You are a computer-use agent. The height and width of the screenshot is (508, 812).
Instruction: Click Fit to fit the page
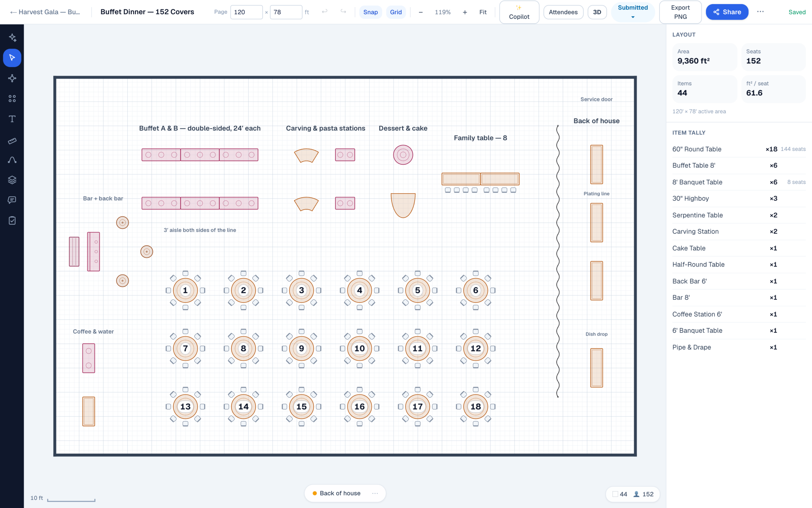[x=483, y=12]
